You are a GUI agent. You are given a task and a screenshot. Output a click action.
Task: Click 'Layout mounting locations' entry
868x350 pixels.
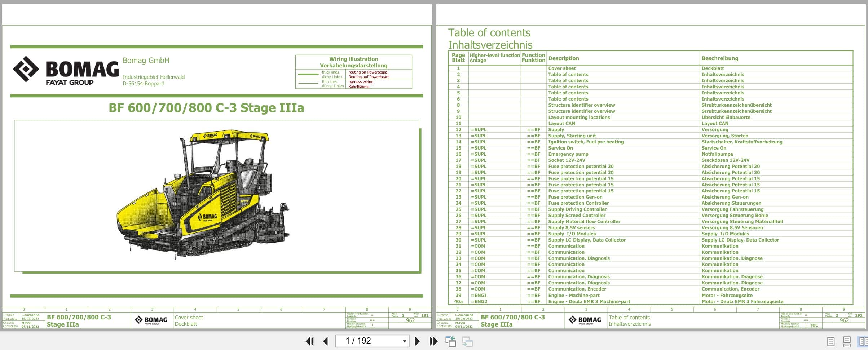pos(579,117)
